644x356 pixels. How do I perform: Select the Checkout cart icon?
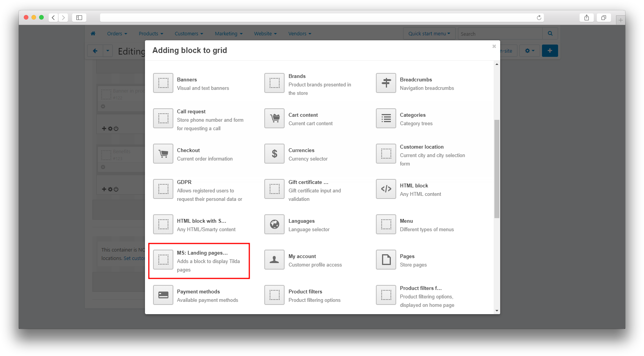[x=163, y=154]
